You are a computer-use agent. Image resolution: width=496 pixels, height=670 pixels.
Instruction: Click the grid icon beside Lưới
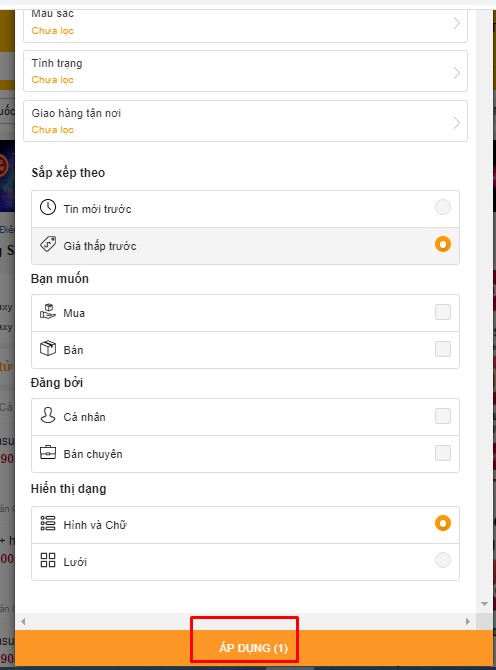[48, 560]
